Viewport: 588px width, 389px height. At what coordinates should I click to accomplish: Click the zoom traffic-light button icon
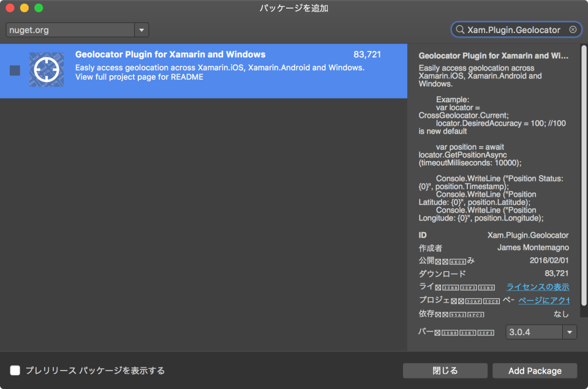coord(38,8)
